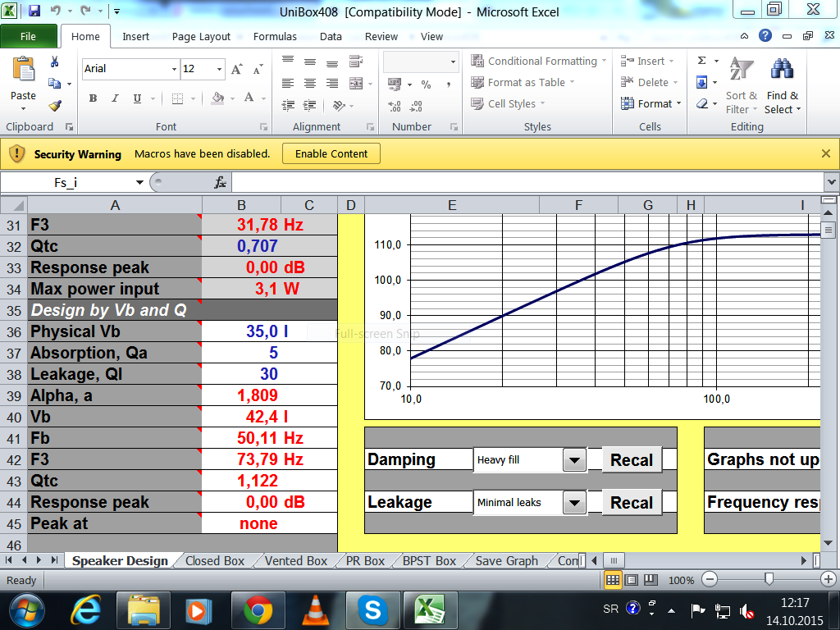
Task: Open the Vented Box sheet tab
Action: [295, 561]
